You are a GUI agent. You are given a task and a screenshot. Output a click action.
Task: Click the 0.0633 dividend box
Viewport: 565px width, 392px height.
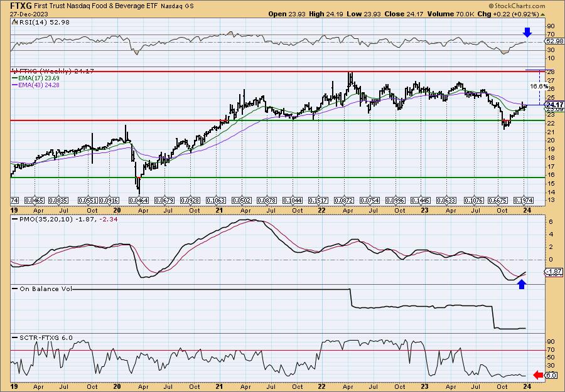tap(446, 200)
